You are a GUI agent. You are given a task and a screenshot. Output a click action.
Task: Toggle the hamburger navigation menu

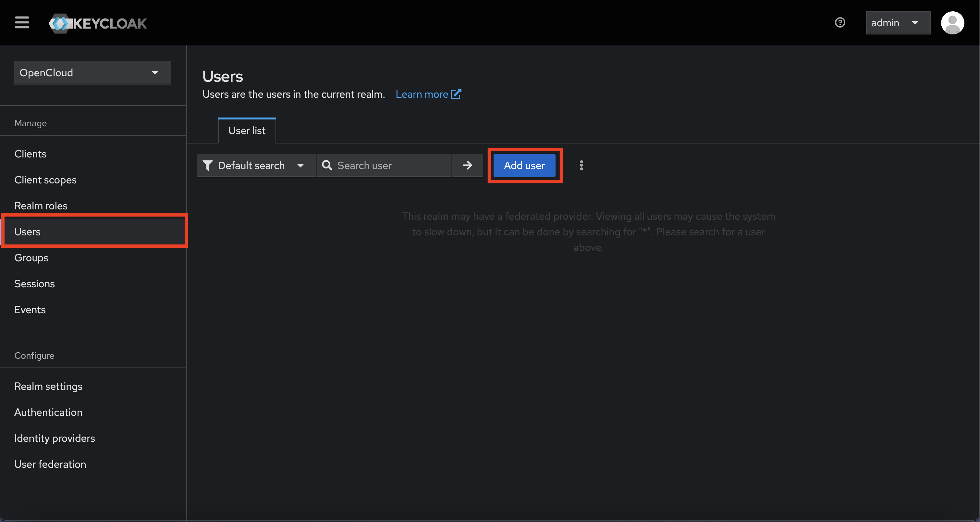point(22,23)
